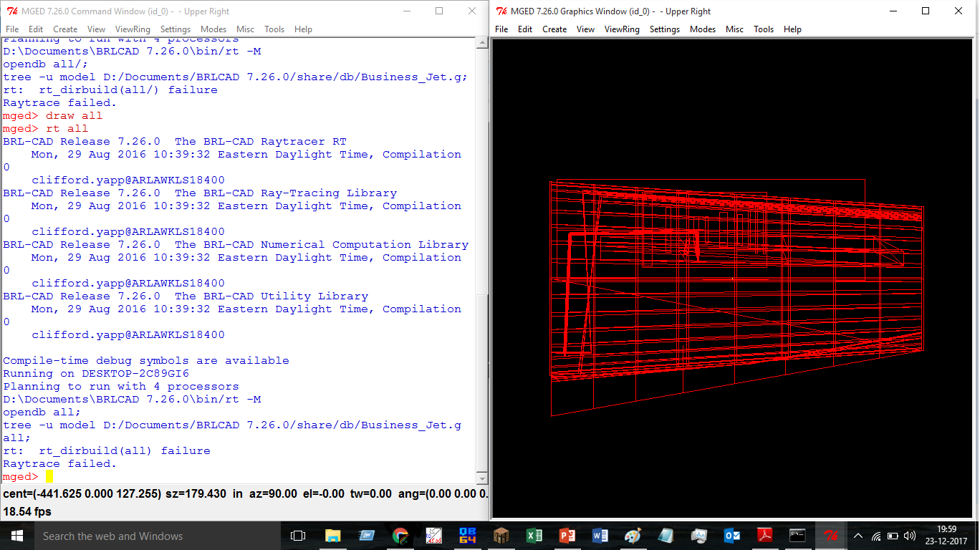Screen dimensions: 980x550
Task: Open Google Chrome from taskbar
Action: point(400,536)
